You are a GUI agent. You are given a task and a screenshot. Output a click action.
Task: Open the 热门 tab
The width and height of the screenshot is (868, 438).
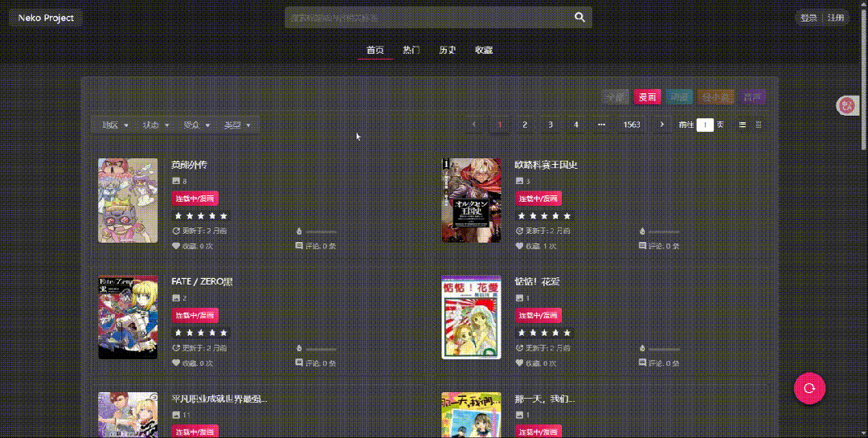[411, 50]
